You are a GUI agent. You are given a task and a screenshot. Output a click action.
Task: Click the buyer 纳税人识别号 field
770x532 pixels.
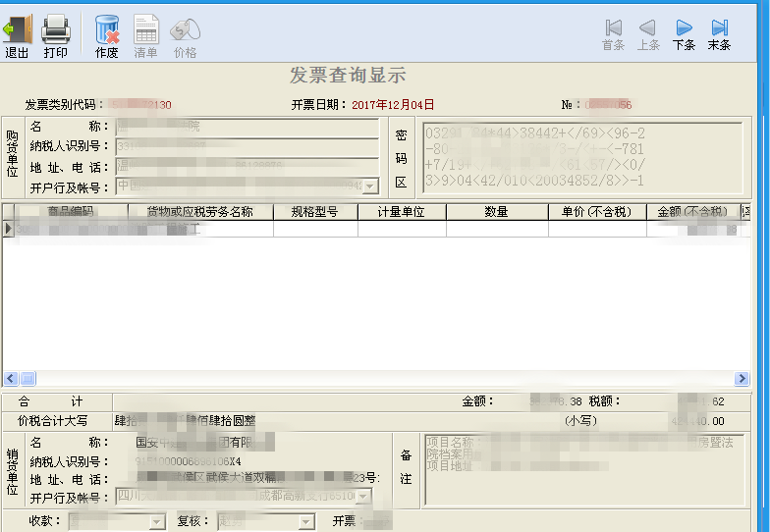tap(247, 146)
